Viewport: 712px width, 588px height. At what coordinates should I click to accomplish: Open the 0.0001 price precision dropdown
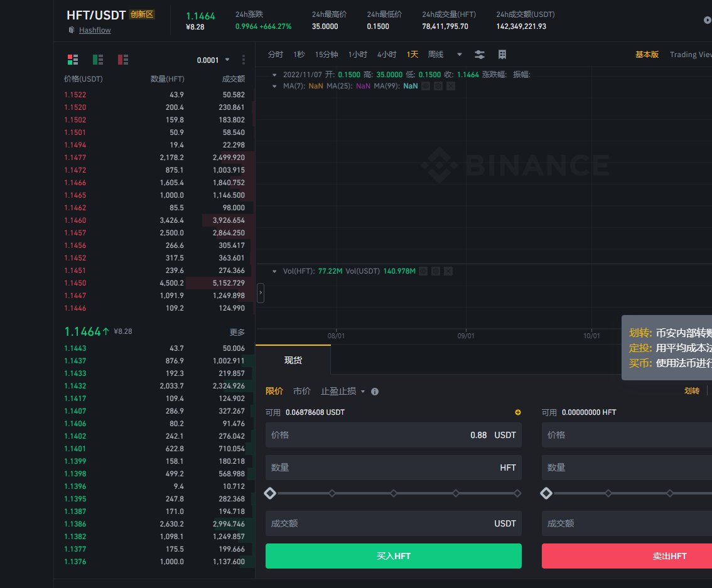pyautogui.click(x=213, y=60)
